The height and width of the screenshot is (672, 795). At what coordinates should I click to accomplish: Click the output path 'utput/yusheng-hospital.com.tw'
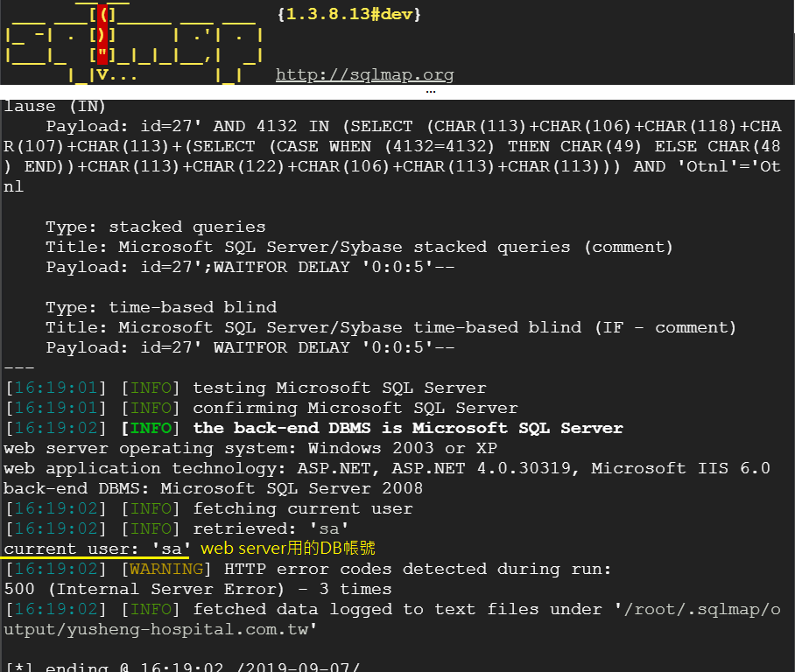tap(160, 629)
